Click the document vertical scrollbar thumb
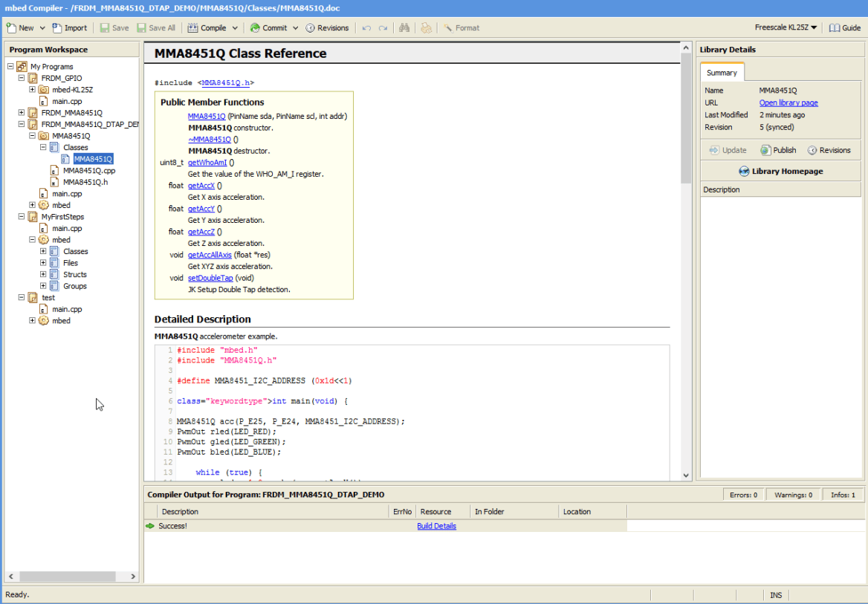This screenshot has width=868, height=604. click(x=686, y=119)
